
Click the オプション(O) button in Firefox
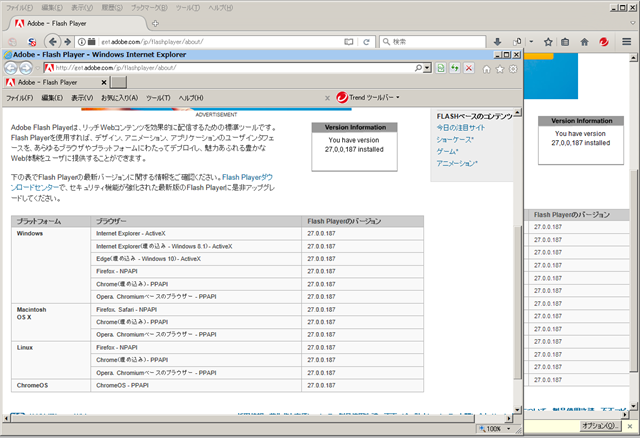tap(600, 426)
